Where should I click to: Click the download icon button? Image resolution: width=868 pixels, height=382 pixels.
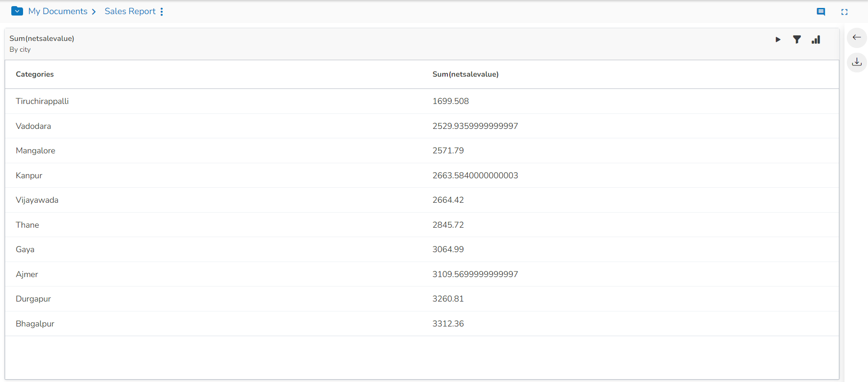coord(857,62)
